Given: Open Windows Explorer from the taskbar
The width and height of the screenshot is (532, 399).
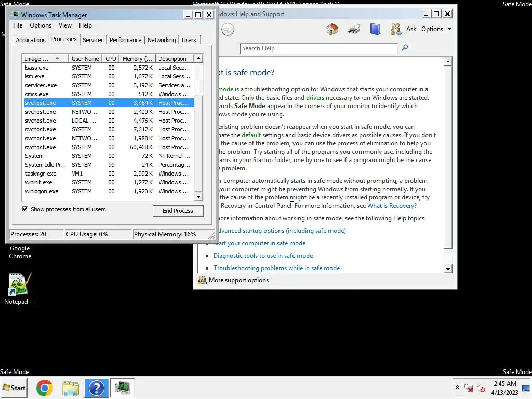Looking at the screenshot, I should (x=71, y=388).
